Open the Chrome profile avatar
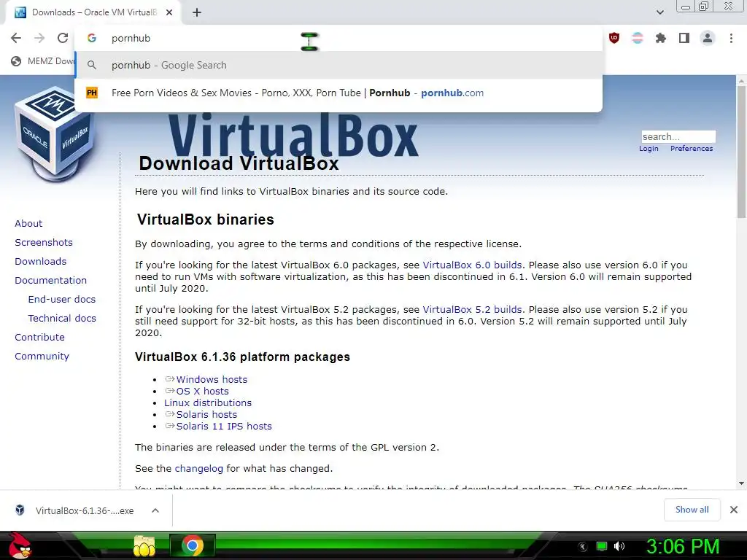747x560 pixels. coord(708,38)
